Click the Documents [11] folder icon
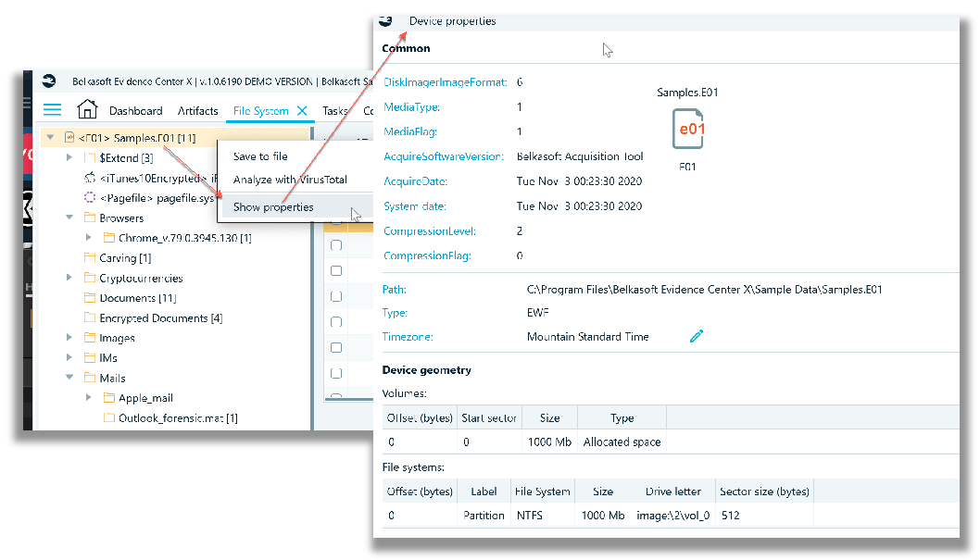 tap(90, 298)
